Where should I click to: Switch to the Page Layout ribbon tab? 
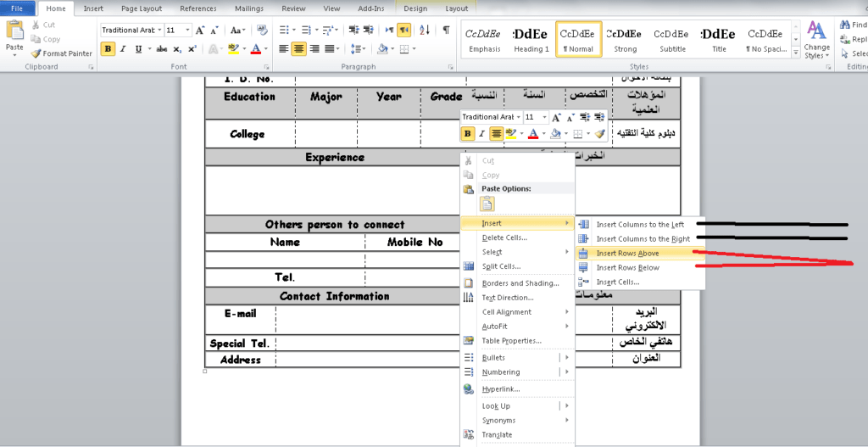(x=142, y=8)
